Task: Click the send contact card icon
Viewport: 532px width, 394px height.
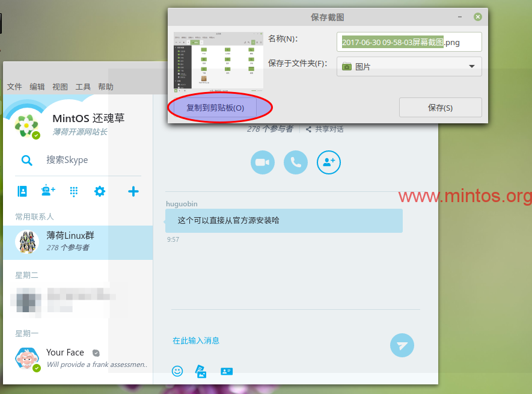Action: pos(226,371)
